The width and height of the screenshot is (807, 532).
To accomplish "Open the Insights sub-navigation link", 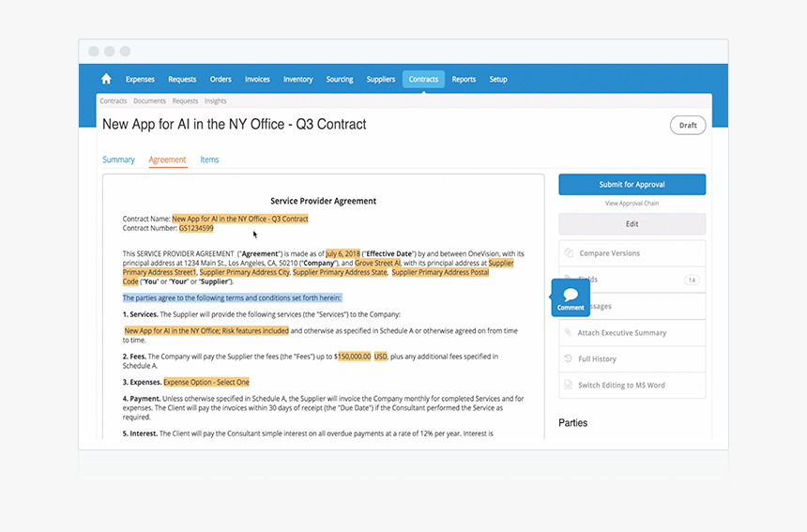I will coord(215,101).
